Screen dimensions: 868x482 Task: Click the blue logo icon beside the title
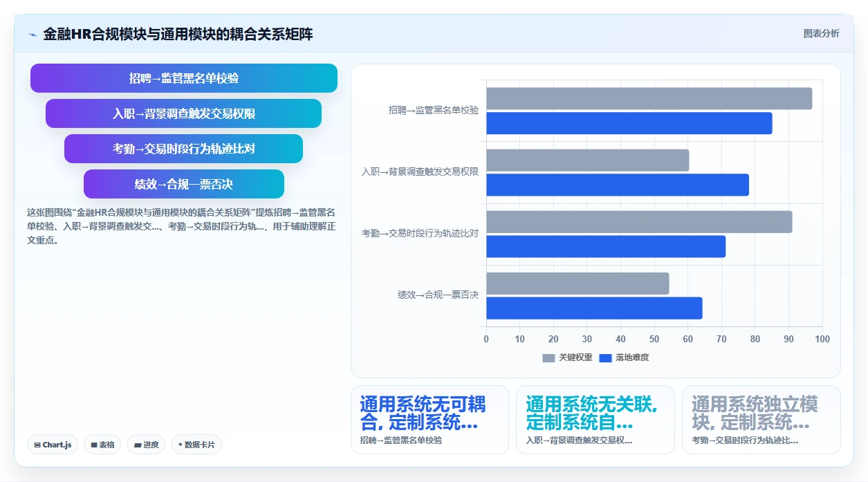coord(33,34)
